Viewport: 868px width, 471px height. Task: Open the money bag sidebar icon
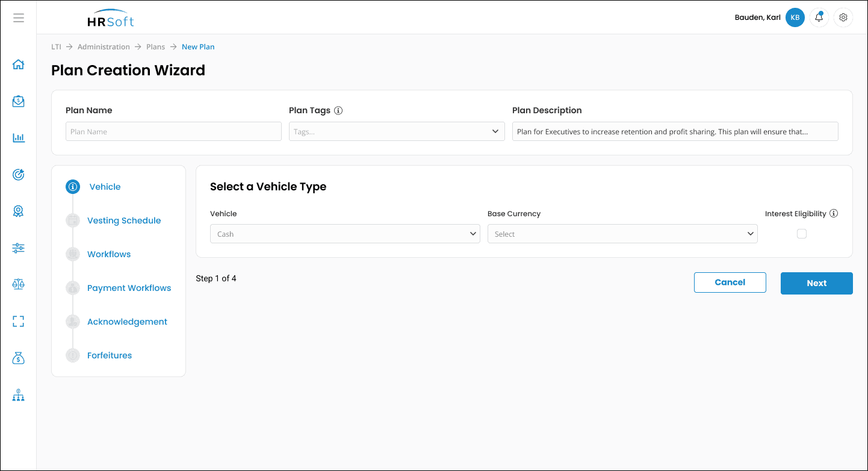pyautogui.click(x=19, y=358)
